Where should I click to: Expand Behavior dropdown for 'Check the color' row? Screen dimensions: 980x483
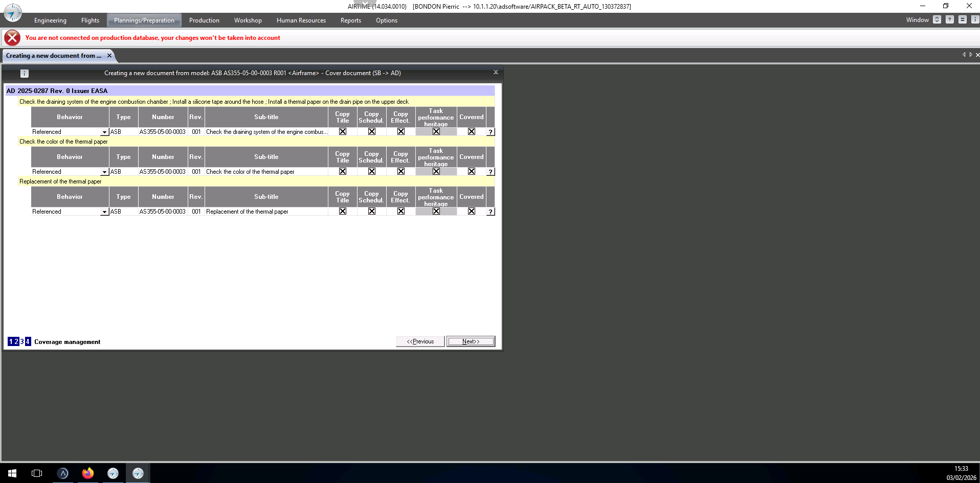point(104,172)
